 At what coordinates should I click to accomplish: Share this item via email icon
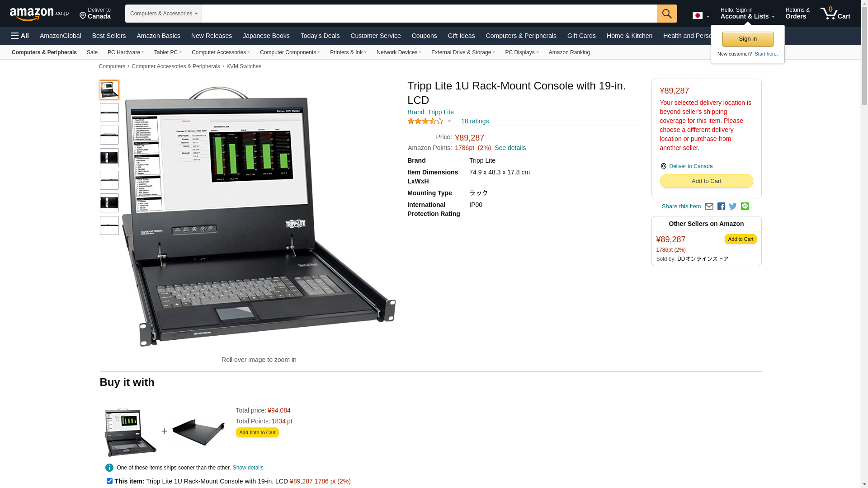[709, 206]
